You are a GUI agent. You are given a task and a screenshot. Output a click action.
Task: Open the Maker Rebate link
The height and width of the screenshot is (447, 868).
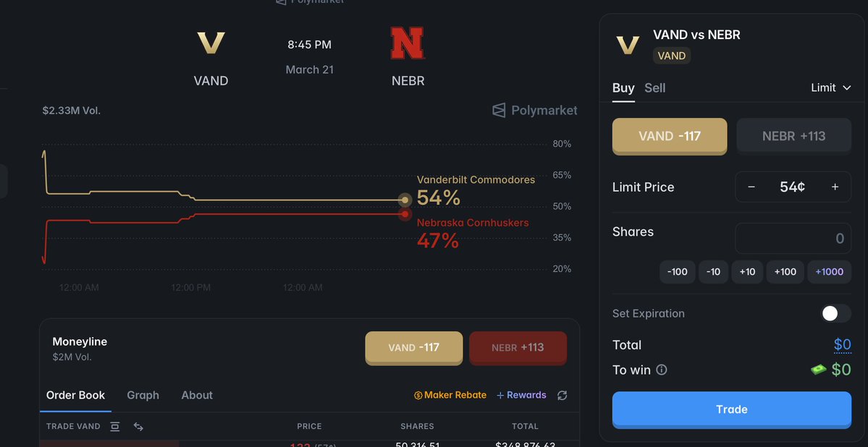point(450,395)
